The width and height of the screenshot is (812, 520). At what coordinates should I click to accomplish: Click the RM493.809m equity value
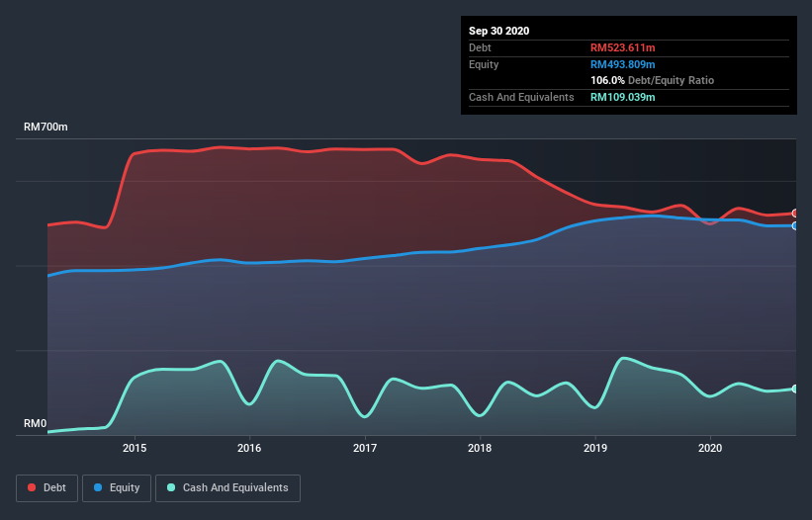coord(623,64)
